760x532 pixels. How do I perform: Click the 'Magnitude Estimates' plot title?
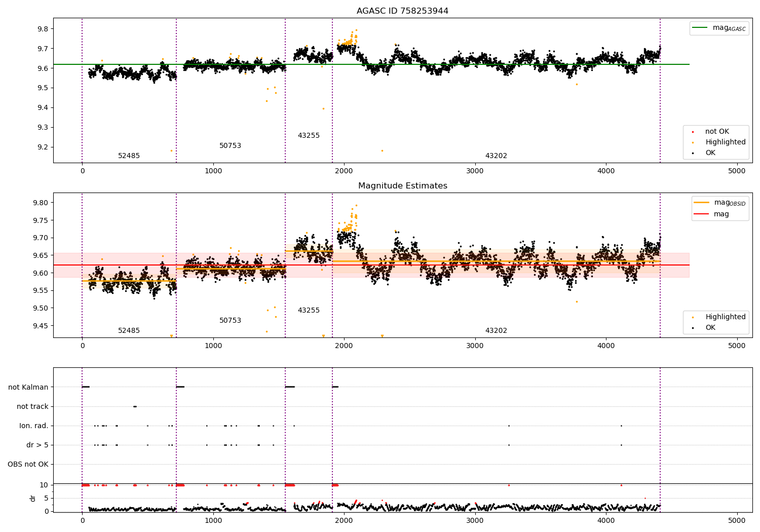click(402, 186)
